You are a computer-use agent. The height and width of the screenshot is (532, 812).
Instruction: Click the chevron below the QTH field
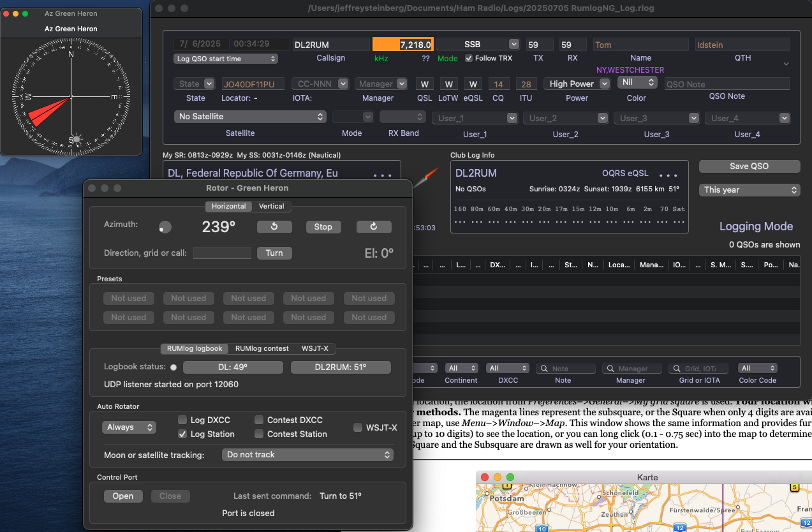786,64
